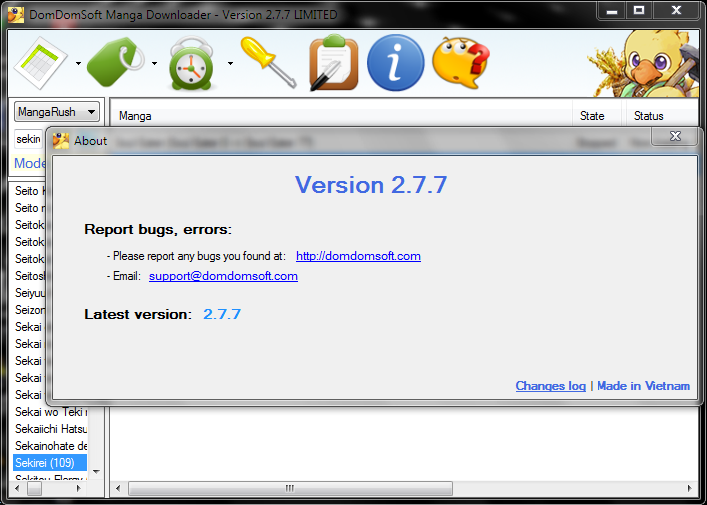Open settings with the screwdriver icon
The width and height of the screenshot is (707, 505).
[269, 62]
